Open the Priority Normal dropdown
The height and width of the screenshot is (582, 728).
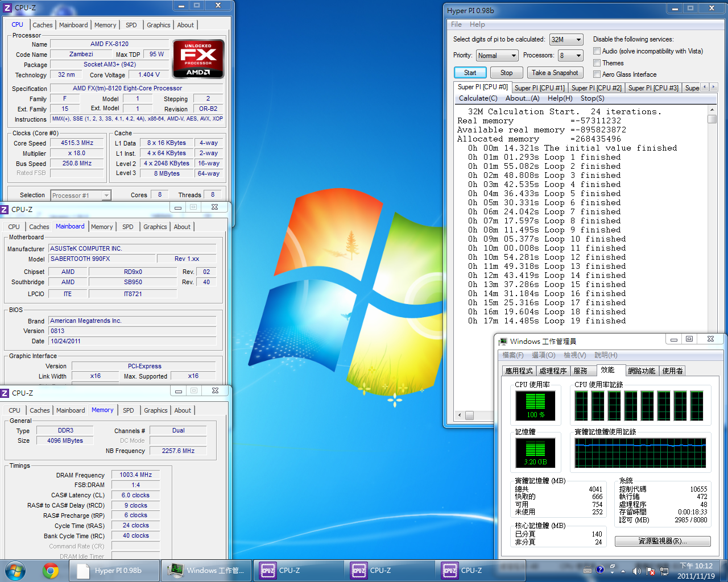(x=497, y=56)
